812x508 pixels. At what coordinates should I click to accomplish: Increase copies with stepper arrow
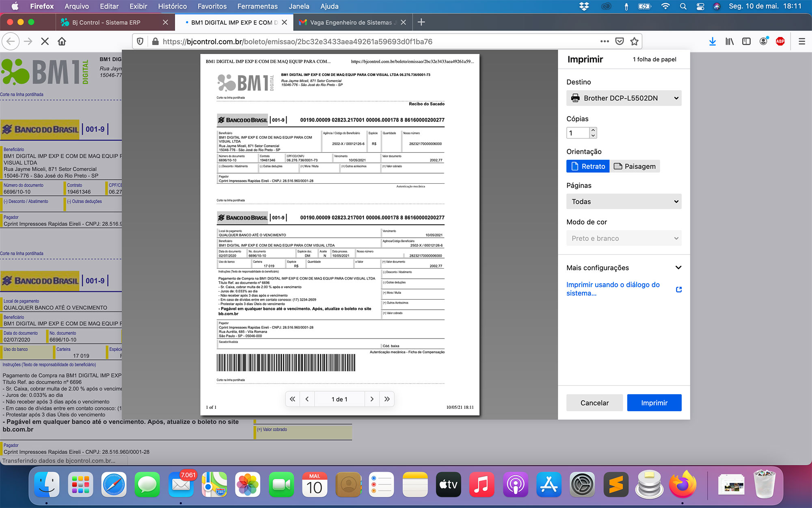pyautogui.click(x=593, y=130)
